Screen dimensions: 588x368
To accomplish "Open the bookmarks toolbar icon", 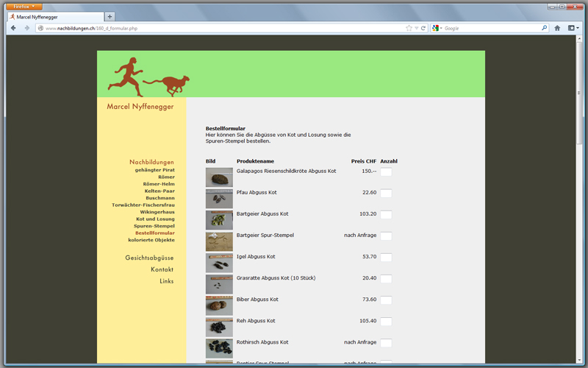I will [572, 28].
